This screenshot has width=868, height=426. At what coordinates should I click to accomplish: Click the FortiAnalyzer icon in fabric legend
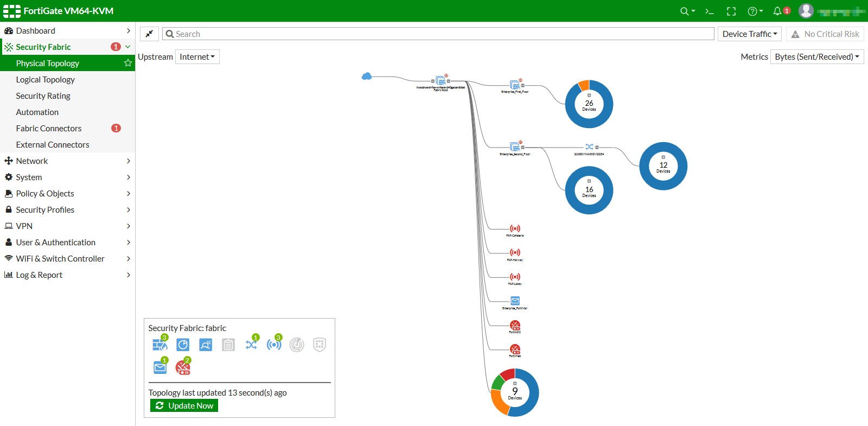click(183, 345)
